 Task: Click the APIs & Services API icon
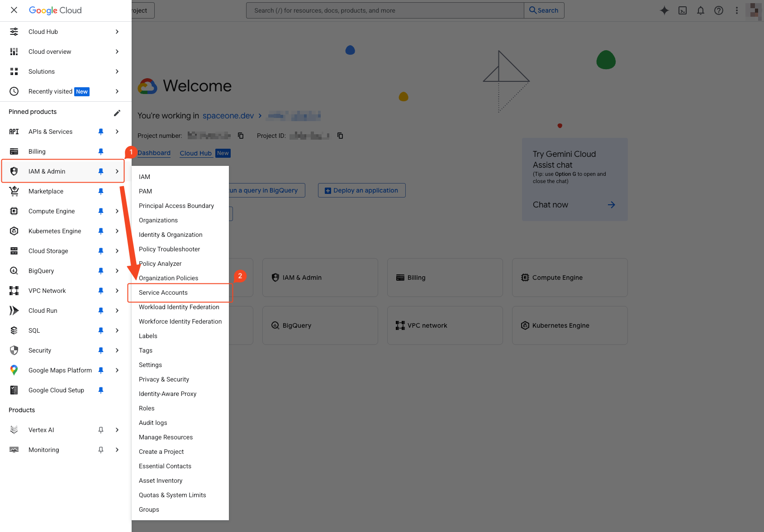pos(14,132)
